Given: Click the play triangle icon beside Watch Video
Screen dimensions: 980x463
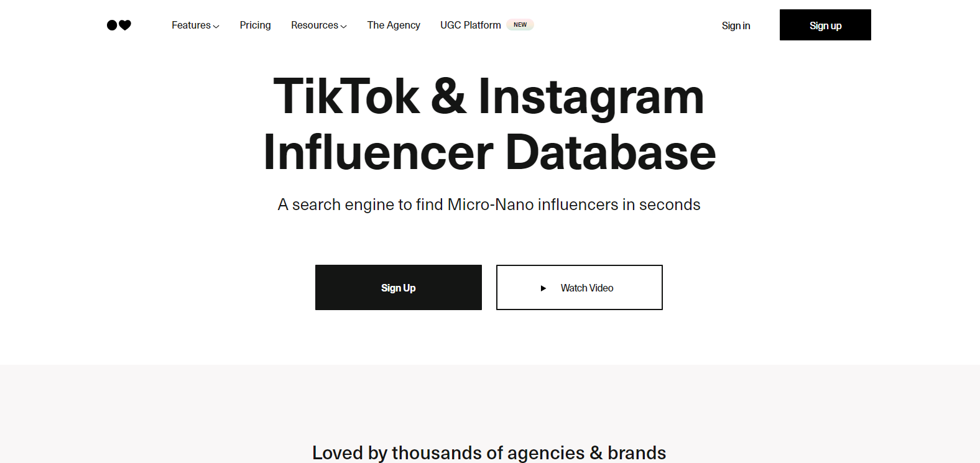Looking at the screenshot, I should 543,288.
